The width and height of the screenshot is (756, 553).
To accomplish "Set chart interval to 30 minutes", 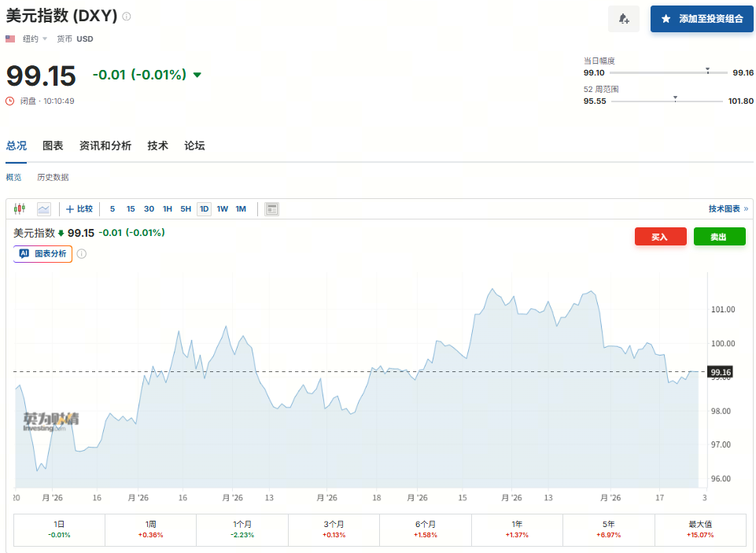I will tap(149, 208).
